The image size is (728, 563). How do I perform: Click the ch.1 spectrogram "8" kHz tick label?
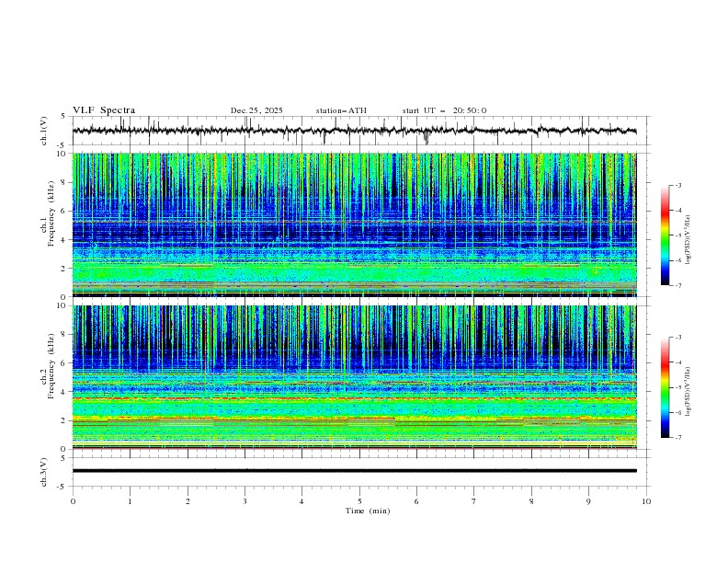point(63,182)
